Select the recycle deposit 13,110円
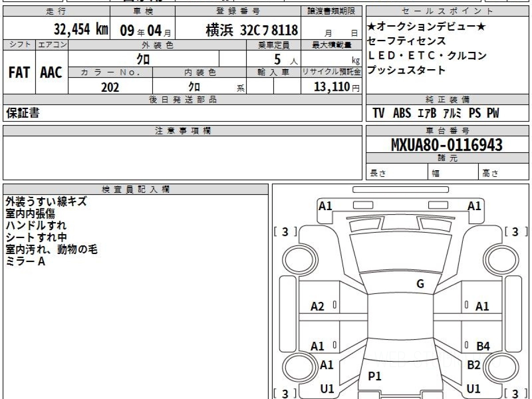Image resolution: width=532 pixels, height=399 pixels. click(x=336, y=86)
